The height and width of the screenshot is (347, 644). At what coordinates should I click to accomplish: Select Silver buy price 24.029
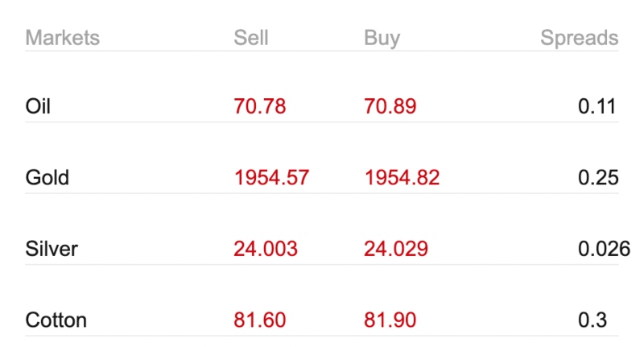396,249
